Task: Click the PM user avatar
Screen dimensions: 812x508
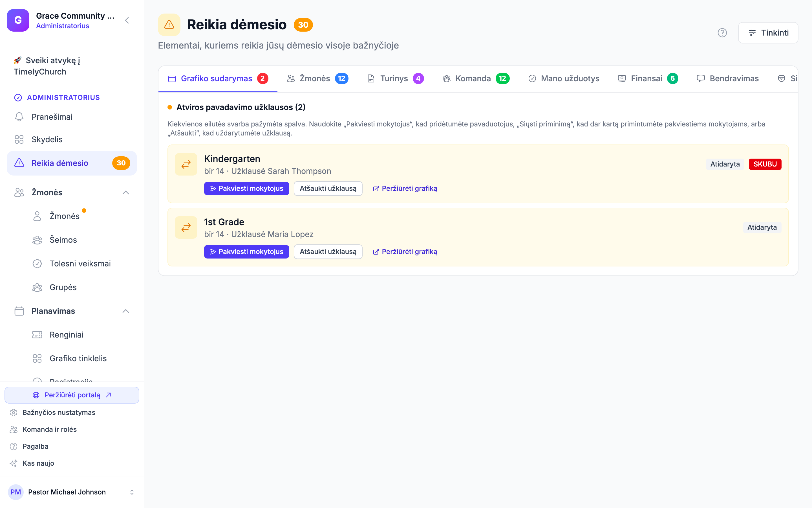Action: tap(16, 492)
